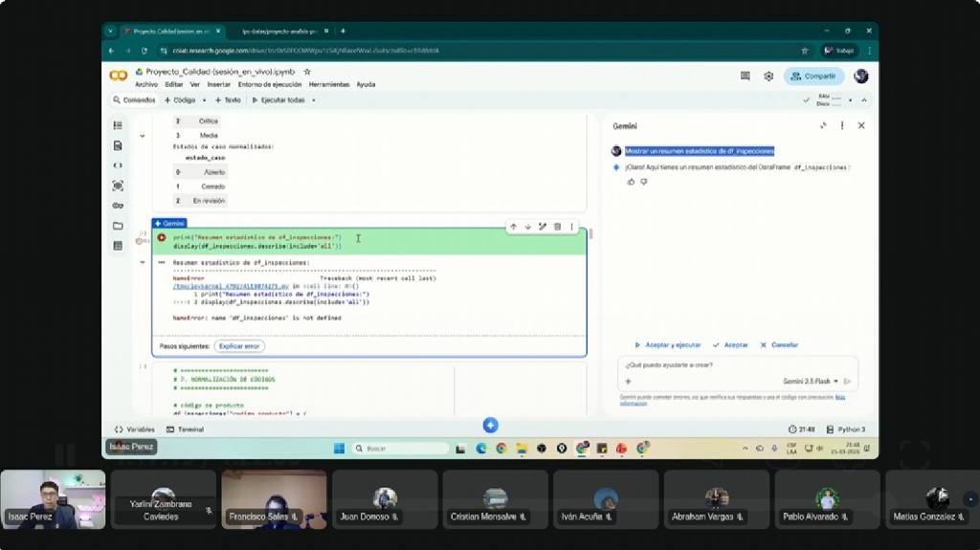
Task: Give thumbs up to Gemini response
Action: click(631, 182)
